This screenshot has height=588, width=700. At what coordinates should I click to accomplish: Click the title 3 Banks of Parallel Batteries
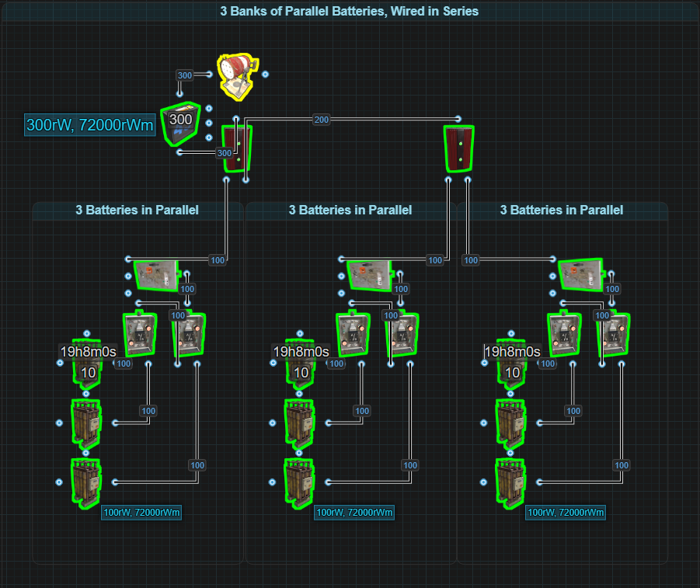[349, 11]
